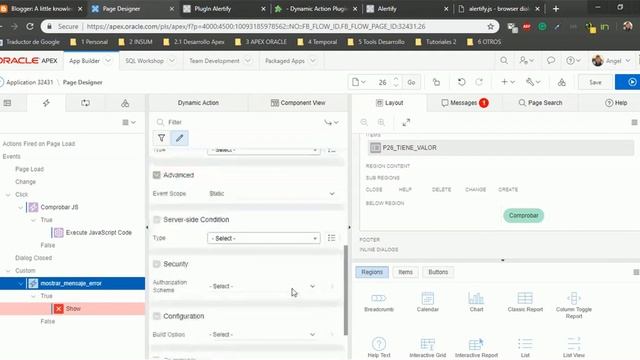Switch to the Messages tab
The width and height of the screenshot is (640, 360).
pos(464,103)
